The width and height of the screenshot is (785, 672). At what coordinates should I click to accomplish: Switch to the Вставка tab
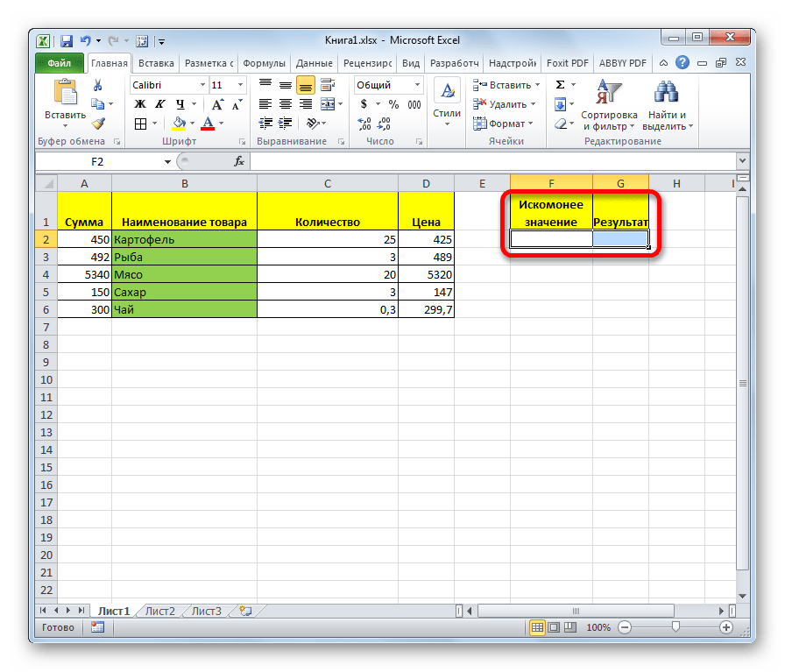156,63
